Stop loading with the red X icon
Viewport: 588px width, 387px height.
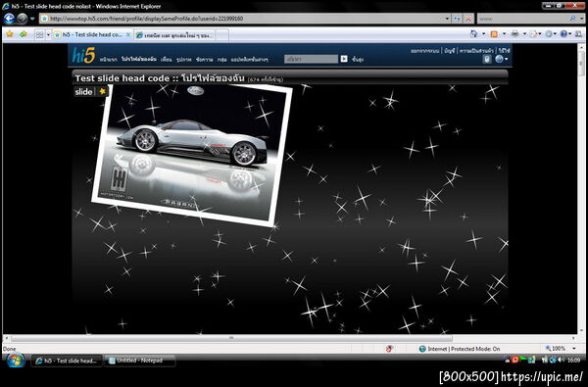[x=468, y=19]
